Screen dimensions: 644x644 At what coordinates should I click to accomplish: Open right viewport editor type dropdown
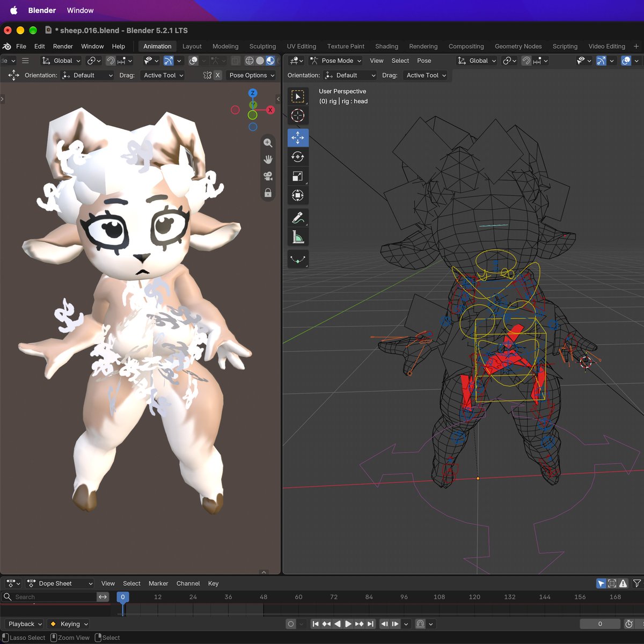(x=296, y=61)
